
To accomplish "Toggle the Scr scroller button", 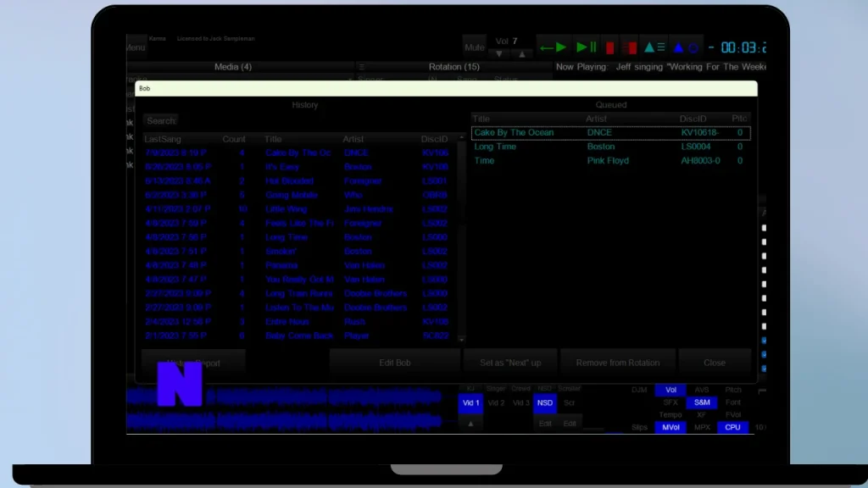I will tap(569, 402).
